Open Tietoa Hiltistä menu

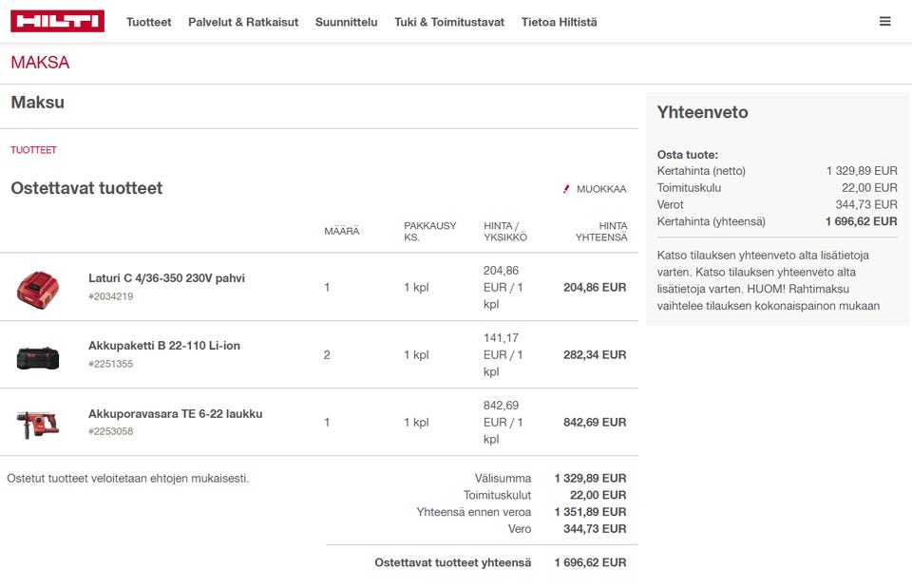[x=559, y=22]
